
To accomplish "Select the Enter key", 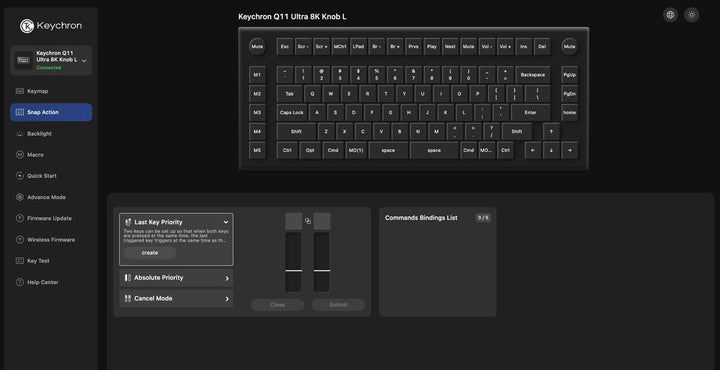I will click(530, 112).
